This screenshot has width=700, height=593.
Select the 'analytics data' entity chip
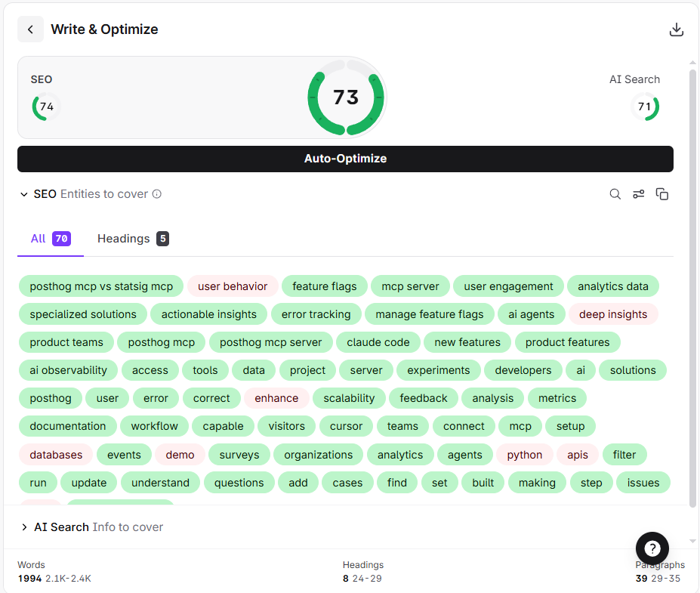pos(613,286)
